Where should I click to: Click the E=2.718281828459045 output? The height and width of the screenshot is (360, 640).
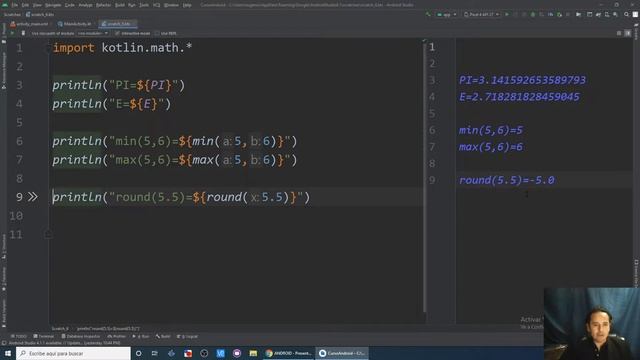click(x=519, y=97)
